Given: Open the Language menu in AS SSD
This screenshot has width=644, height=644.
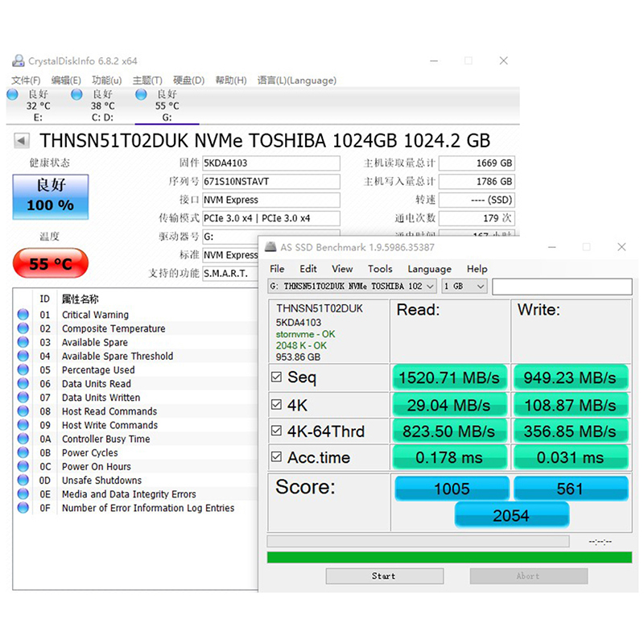Looking at the screenshot, I should pyautogui.click(x=429, y=269).
